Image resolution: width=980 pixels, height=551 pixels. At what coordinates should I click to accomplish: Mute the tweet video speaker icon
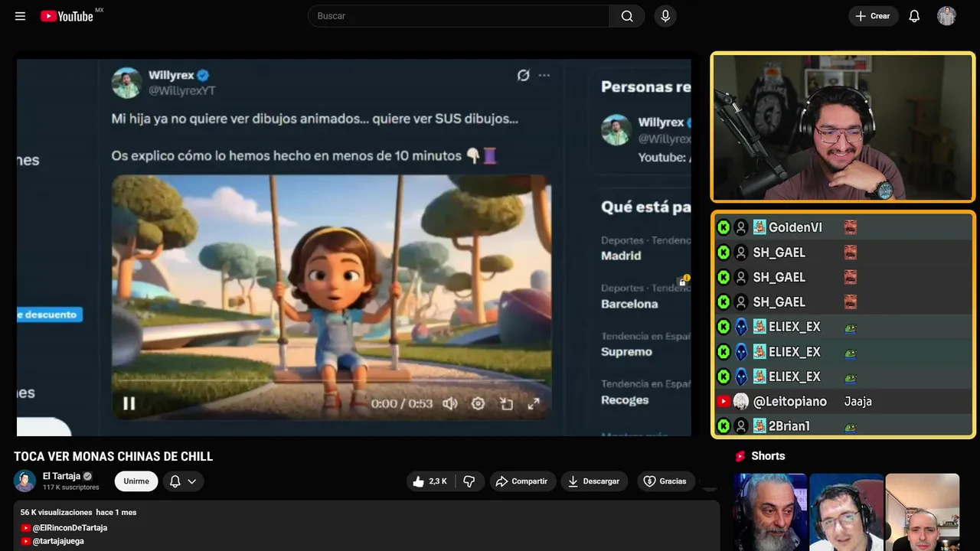pyautogui.click(x=450, y=403)
